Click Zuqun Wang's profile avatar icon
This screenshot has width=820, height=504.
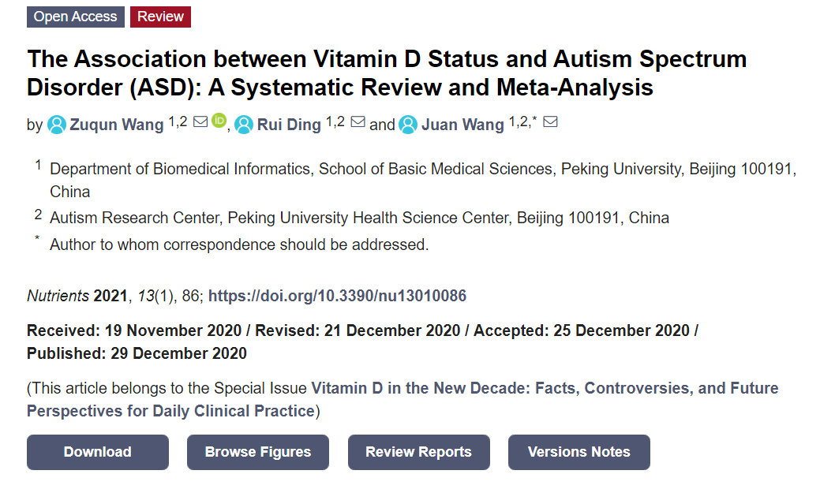pos(57,125)
